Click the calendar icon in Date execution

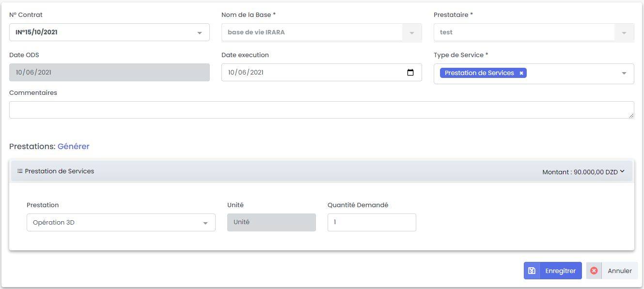click(x=410, y=73)
